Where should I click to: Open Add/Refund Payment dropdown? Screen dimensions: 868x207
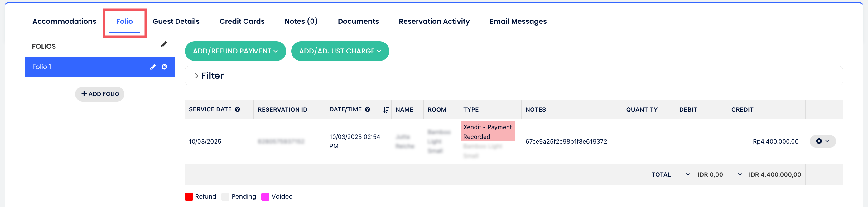point(235,51)
